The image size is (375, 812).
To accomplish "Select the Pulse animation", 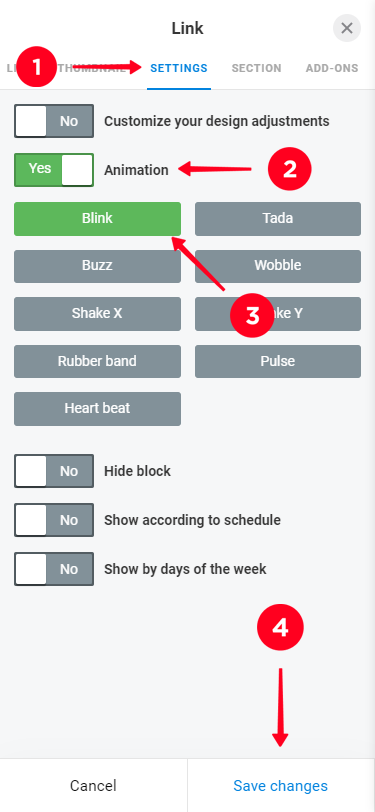I will (x=278, y=361).
